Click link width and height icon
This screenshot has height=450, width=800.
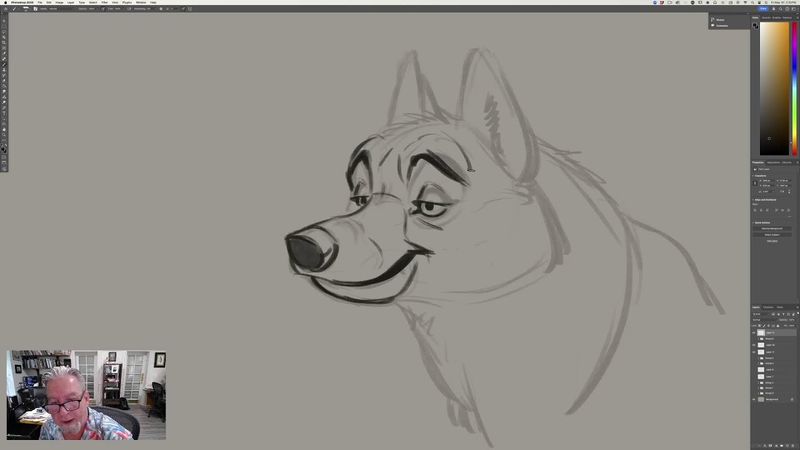755,183
